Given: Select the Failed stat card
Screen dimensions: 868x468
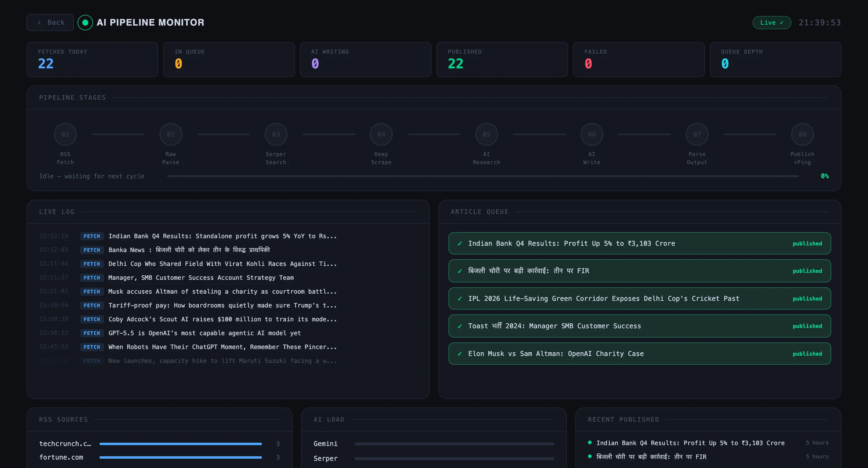Looking at the screenshot, I should coord(639,59).
